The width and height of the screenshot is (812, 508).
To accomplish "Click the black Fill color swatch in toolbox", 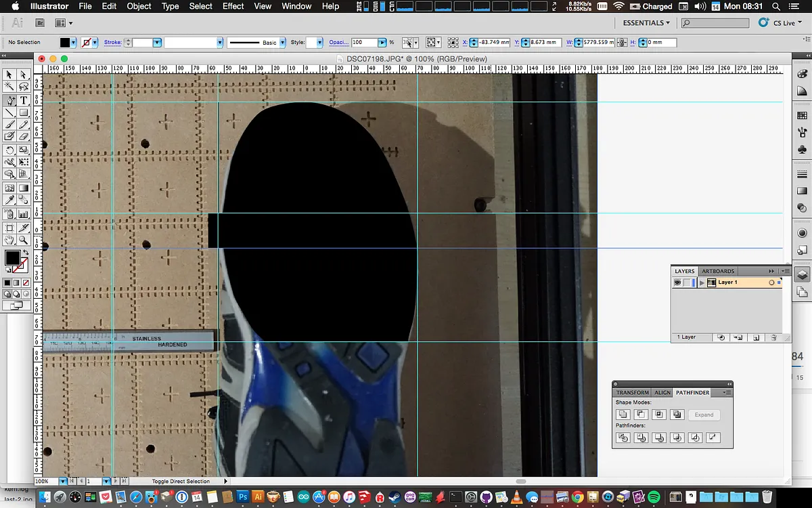I will (x=12, y=257).
